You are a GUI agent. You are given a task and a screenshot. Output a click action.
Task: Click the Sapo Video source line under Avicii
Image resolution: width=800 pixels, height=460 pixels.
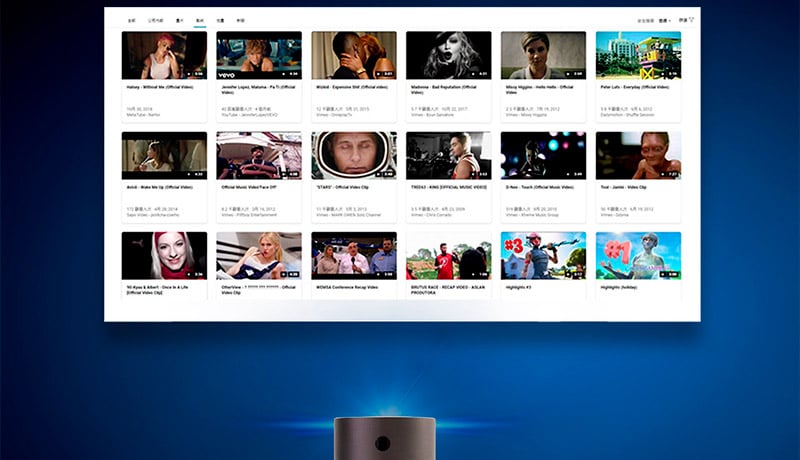(153, 215)
